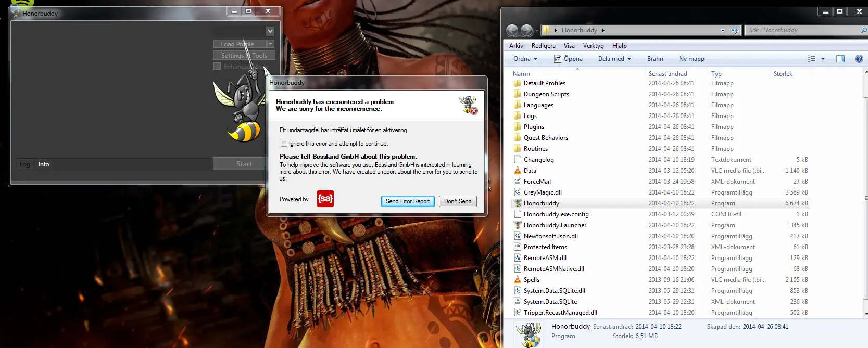Click the search magnifier icon in Explorer
The width and height of the screenshot is (868, 348).
[x=863, y=30]
